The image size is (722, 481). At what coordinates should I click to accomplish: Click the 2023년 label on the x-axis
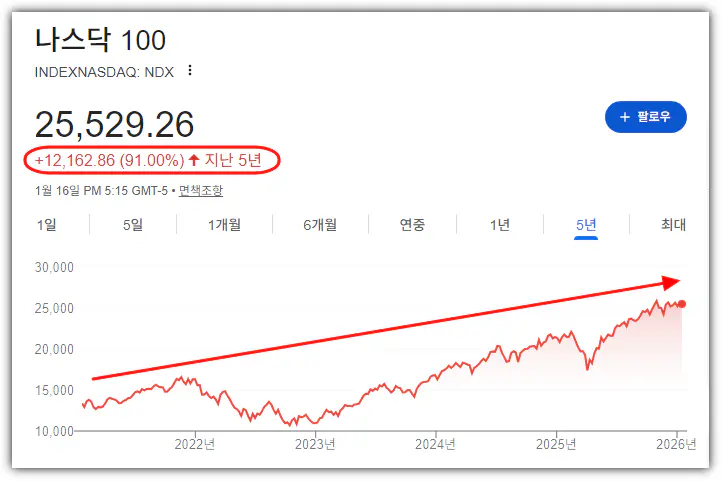point(315,444)
